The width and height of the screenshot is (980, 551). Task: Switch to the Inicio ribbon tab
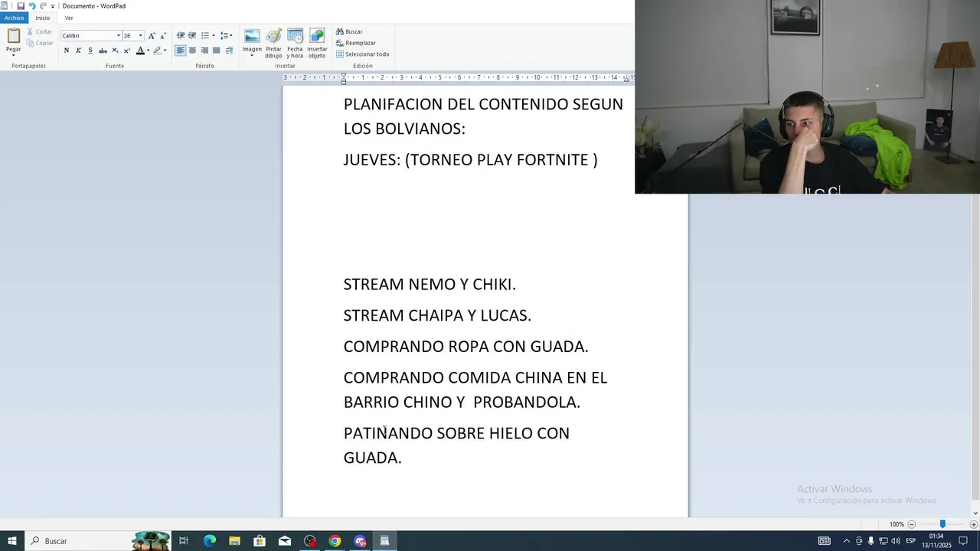(x=43, y=18)
